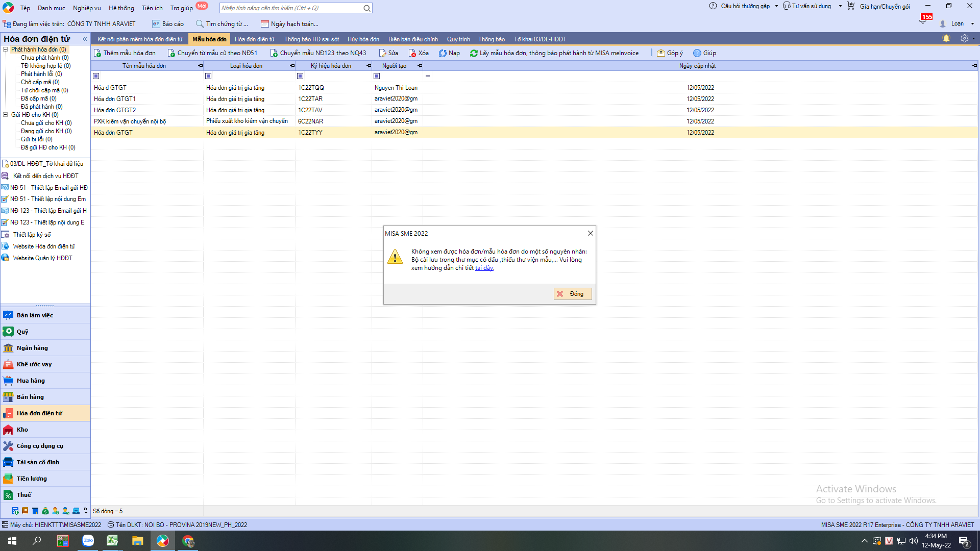Collapse the Gửi HĐ cho KH tree node
The width and height of the screenshot is (980, 551).
[x=6, y=115]
